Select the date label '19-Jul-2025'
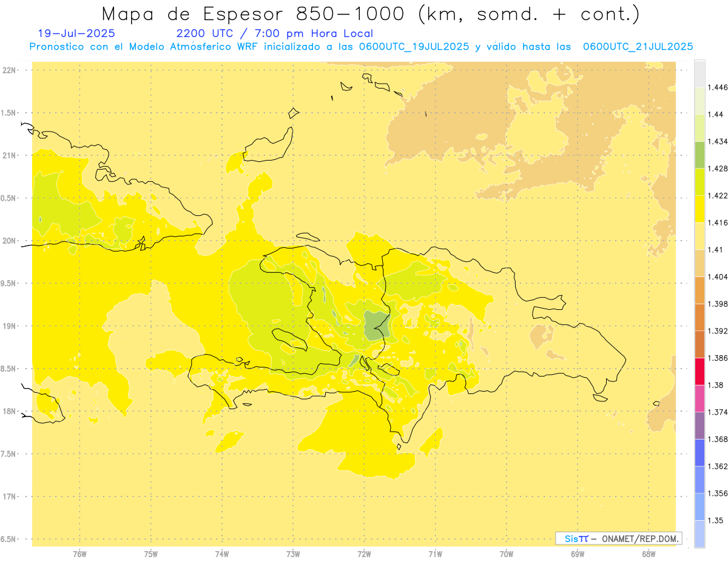 point(76,34)
